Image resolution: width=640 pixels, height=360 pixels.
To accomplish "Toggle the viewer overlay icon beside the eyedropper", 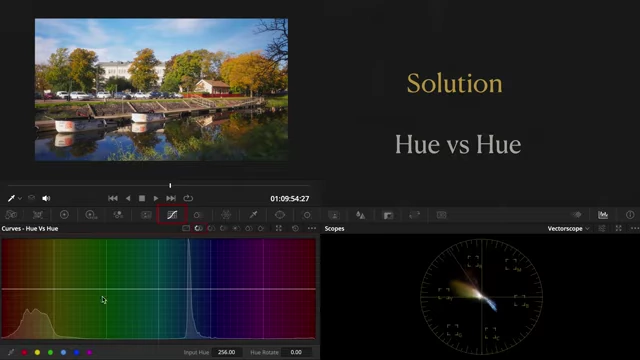I will [31, 198].
